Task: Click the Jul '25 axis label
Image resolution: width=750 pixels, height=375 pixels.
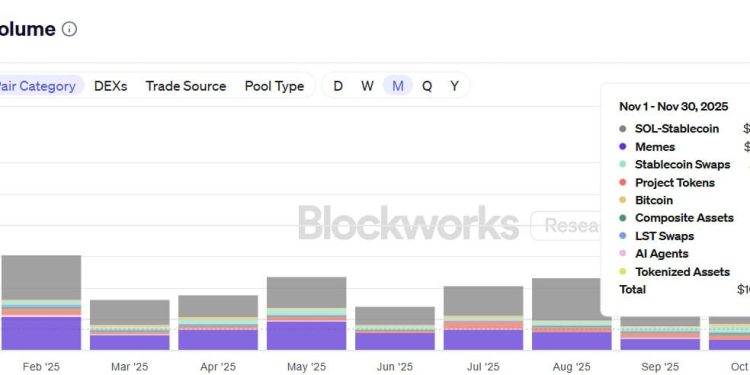Action: tap(483, 367)
